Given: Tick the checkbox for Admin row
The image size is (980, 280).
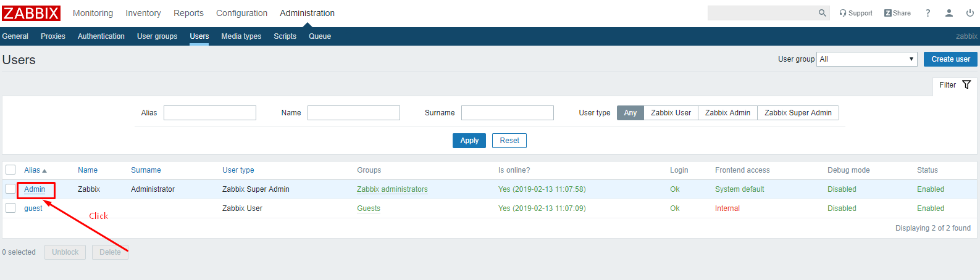Looking at the screenshot, I should click(x=10, y=189).
